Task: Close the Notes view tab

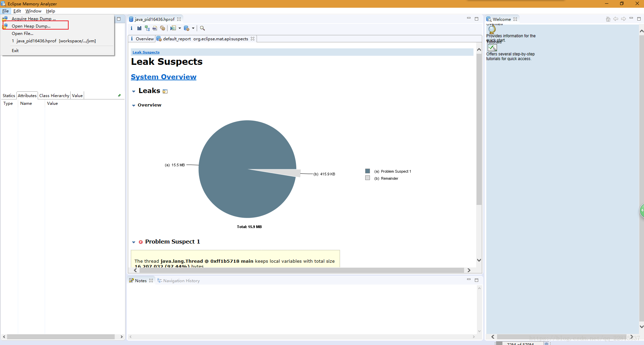Action: pos(151,281)
